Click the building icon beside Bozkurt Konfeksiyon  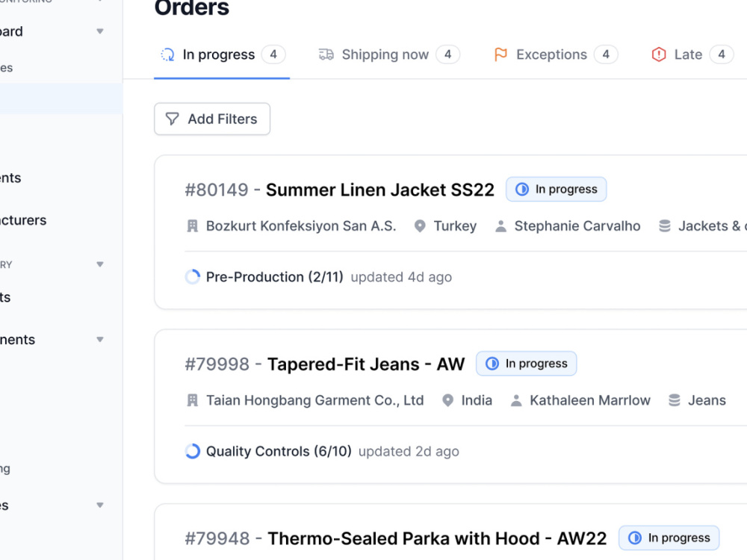[193, 226]
